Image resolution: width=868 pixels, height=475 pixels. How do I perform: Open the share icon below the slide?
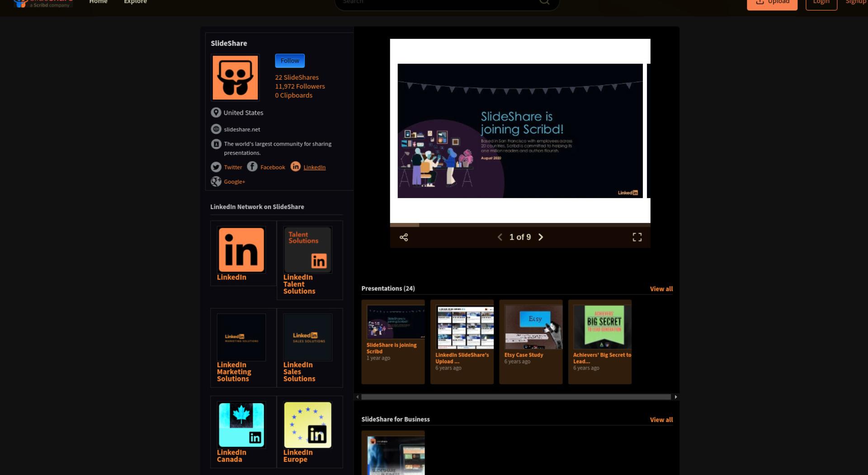[x=404, y=237]
